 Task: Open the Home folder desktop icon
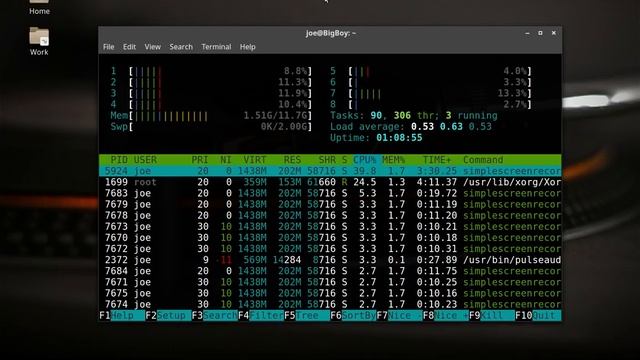pos(39,7)
